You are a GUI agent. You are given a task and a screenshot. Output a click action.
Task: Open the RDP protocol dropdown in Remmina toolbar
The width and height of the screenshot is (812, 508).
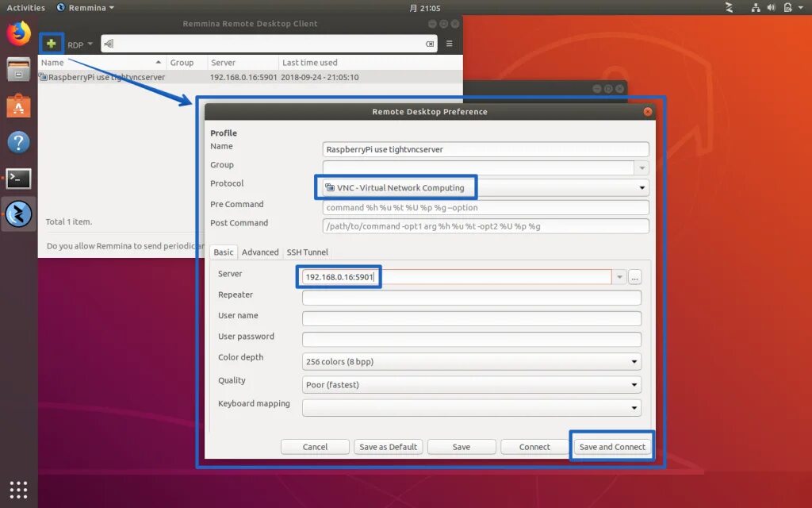(x=80, y=44)
